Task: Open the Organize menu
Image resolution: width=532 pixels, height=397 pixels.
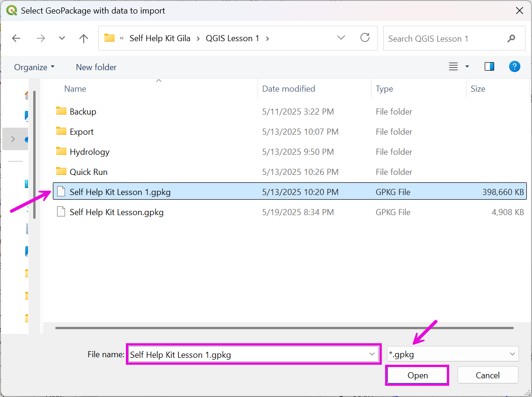Action: (34, 67)
